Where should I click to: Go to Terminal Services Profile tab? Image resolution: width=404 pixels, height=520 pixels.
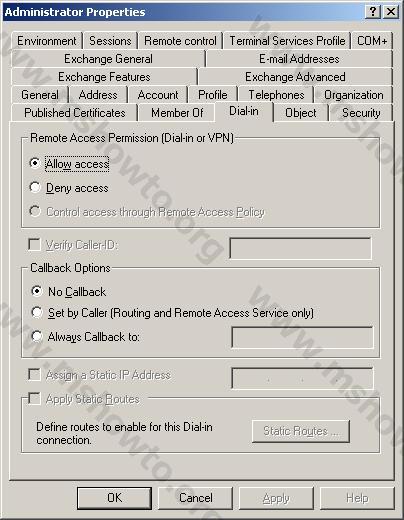click(x=287, y=41)
